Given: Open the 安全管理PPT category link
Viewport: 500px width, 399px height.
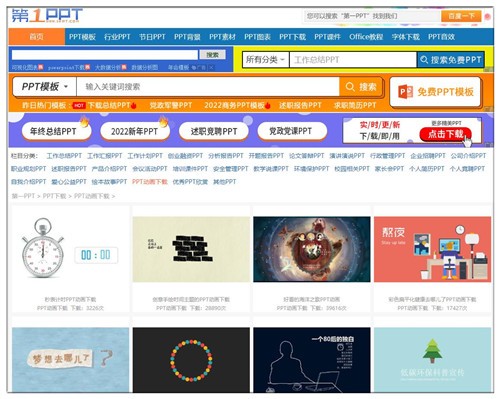Looking at the screenshot, I should pos(231,169).
